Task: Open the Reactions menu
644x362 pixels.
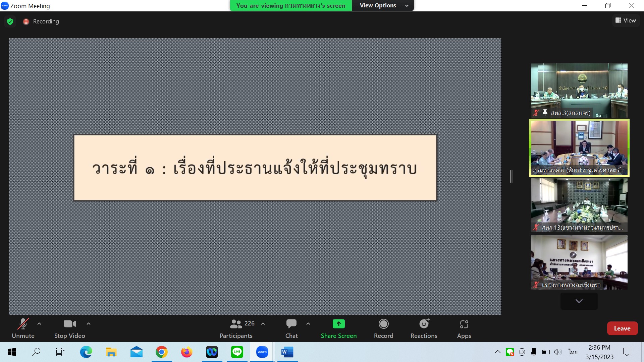Action: click(424, 328)
